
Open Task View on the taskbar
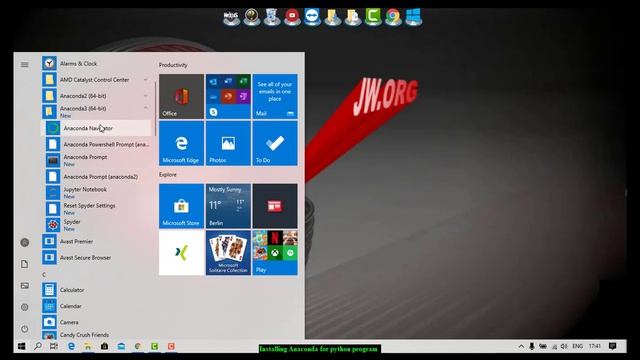54,346
